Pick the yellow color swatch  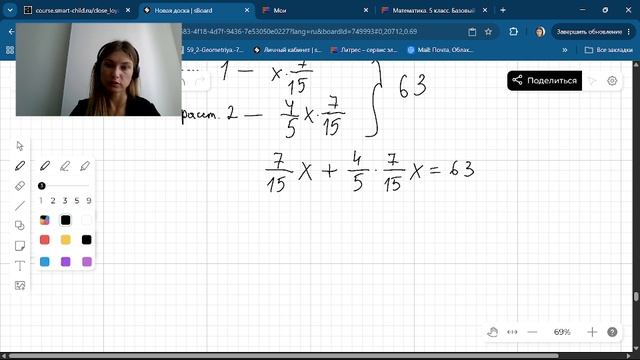(65, 240)
